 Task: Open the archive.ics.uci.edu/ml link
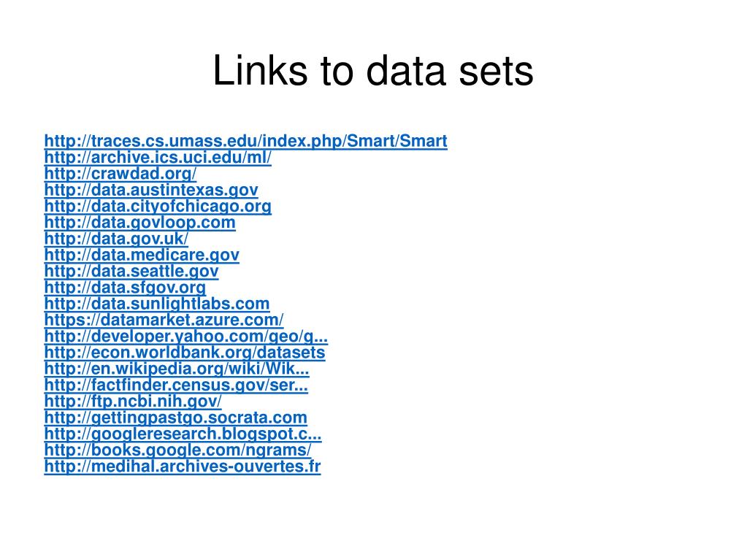point(158,157)
